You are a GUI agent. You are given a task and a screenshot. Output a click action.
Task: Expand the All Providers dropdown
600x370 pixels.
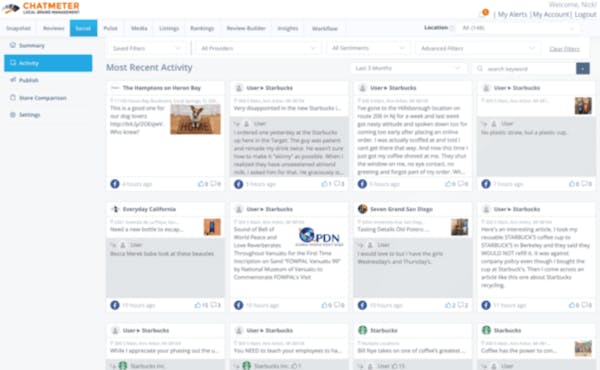259,49
